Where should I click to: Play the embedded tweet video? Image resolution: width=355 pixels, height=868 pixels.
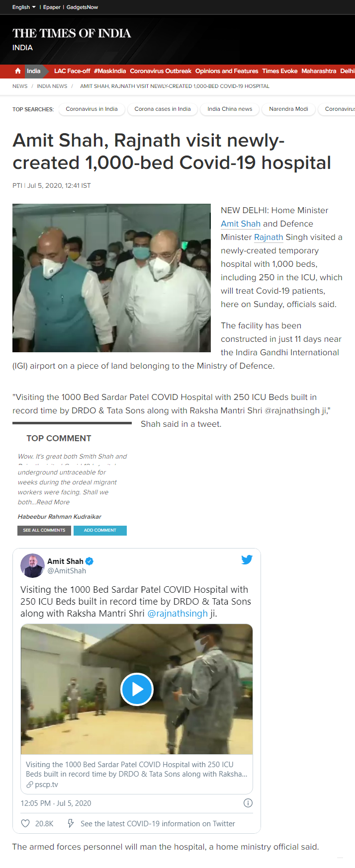tap(137, 689)
